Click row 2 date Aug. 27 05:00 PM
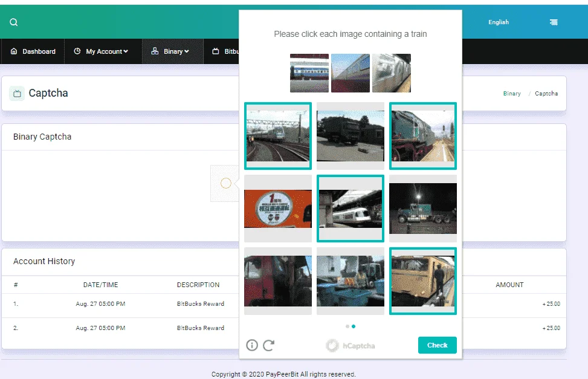This screenshot has width=588, height=379. pos(100,328)
